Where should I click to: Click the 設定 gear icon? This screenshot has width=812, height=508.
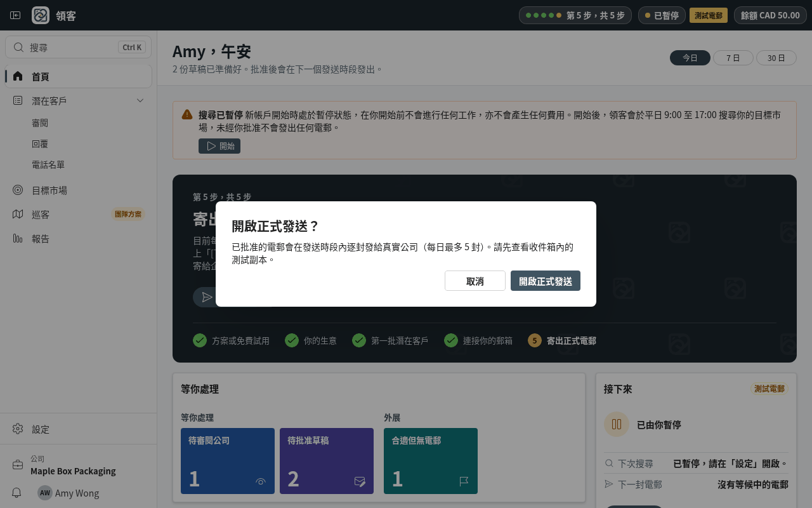(x=18, y=429)
